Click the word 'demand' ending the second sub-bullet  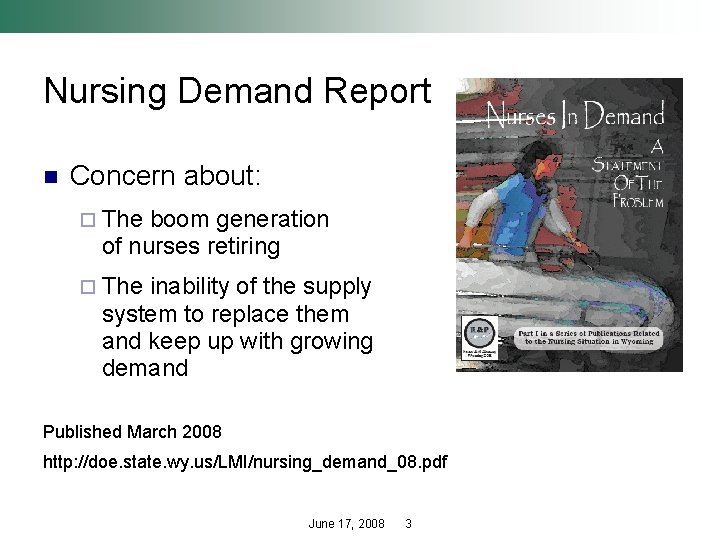pos(145,368)
